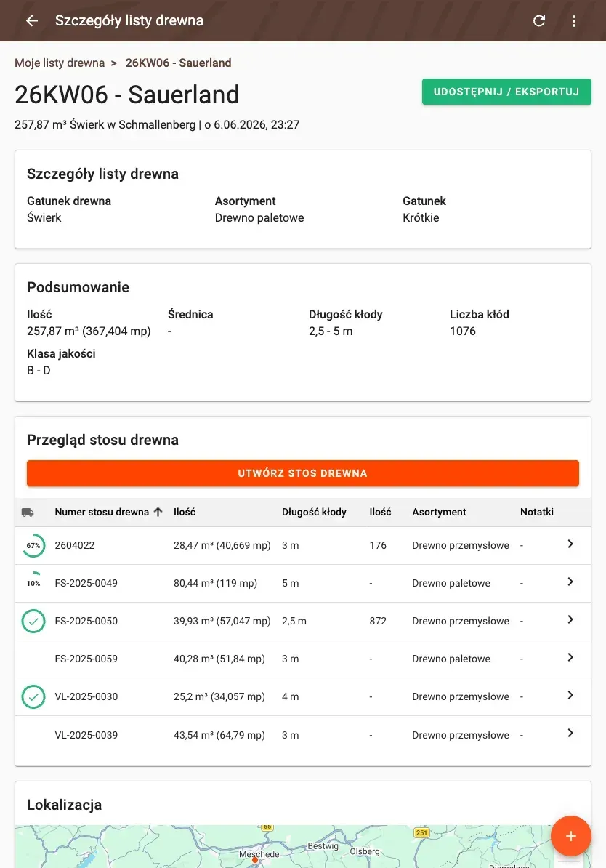Click Liczba kłód value 1076
Screen dimensions: 606x868
point(463,331)
